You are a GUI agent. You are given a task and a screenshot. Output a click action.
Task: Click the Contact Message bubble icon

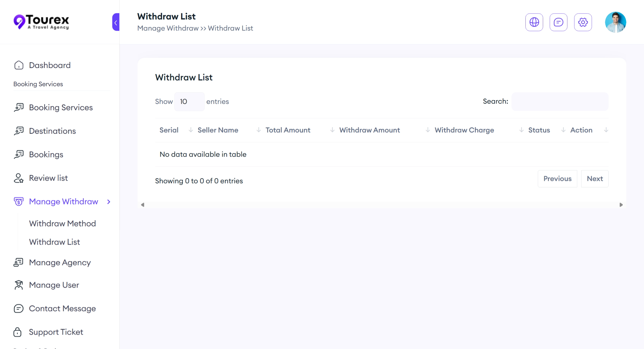click(19, 308)
